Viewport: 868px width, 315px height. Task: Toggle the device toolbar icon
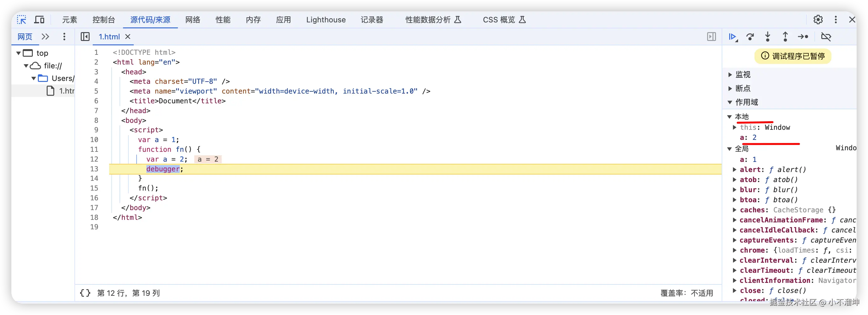pyautogui.click(x=39, y=20)
